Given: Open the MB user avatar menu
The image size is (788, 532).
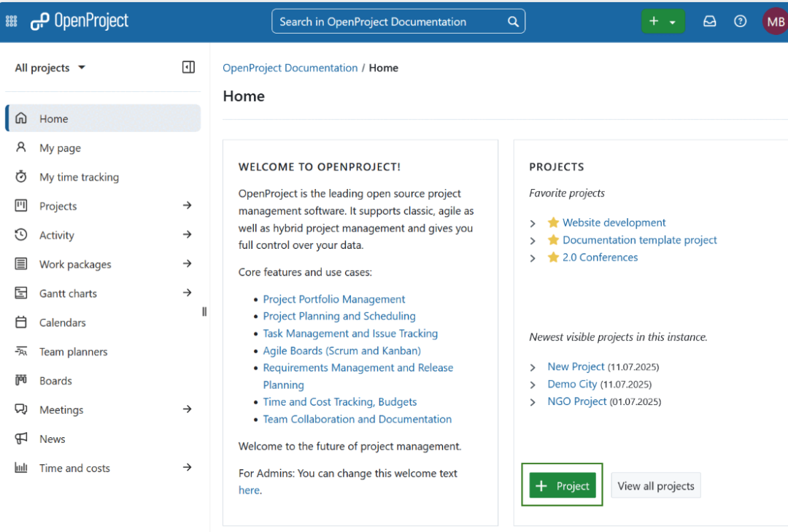Looking at the screenshot, I should [775, 22].
